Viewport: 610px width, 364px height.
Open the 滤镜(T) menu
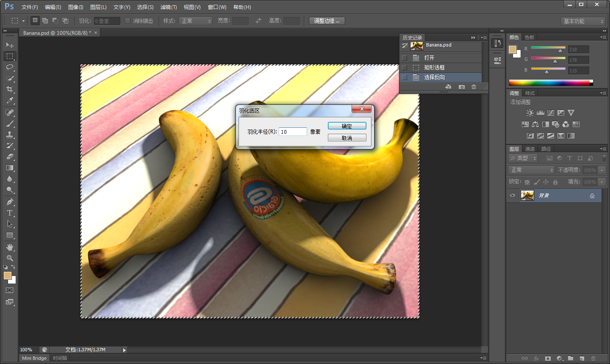click(169, 7)
